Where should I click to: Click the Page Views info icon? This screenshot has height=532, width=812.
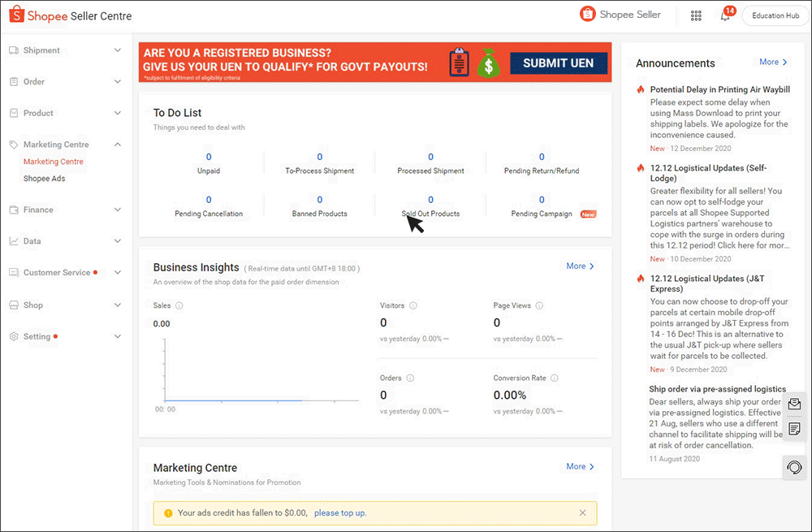(x=539, y=305)
